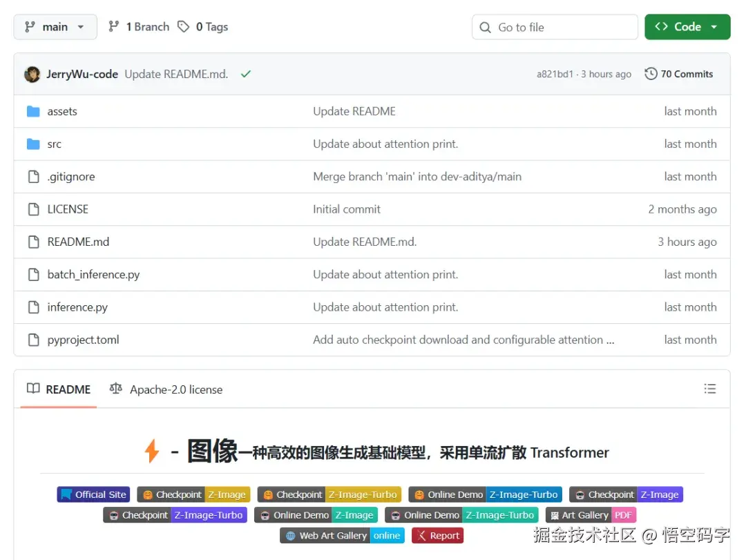Click the file icon beside .gitignore

coord(33,177)
